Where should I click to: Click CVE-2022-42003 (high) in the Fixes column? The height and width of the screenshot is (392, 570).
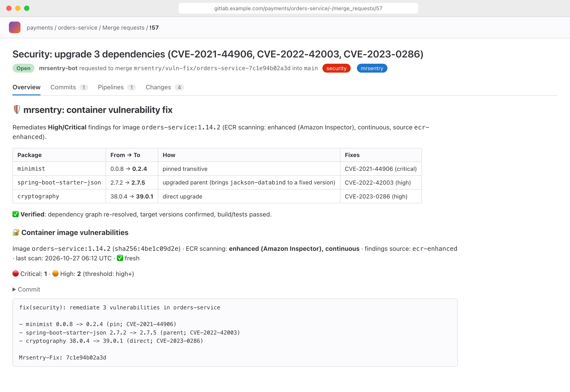coord(381,182)
